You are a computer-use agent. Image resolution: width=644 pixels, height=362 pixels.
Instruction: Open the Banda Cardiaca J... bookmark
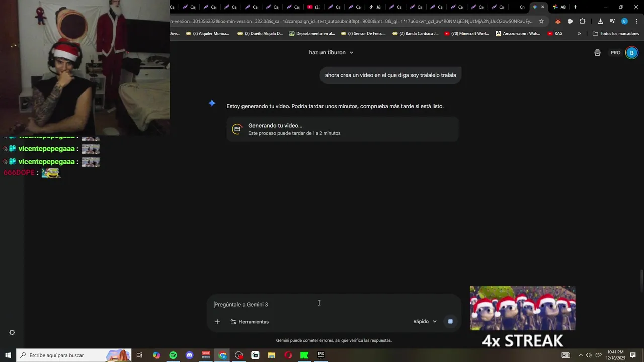[415, 34]
